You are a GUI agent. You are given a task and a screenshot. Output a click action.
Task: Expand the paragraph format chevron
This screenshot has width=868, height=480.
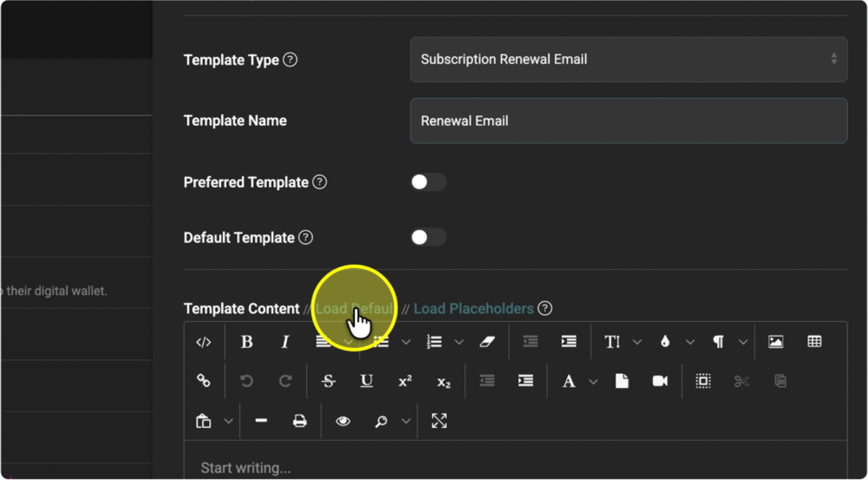[743, 342]
